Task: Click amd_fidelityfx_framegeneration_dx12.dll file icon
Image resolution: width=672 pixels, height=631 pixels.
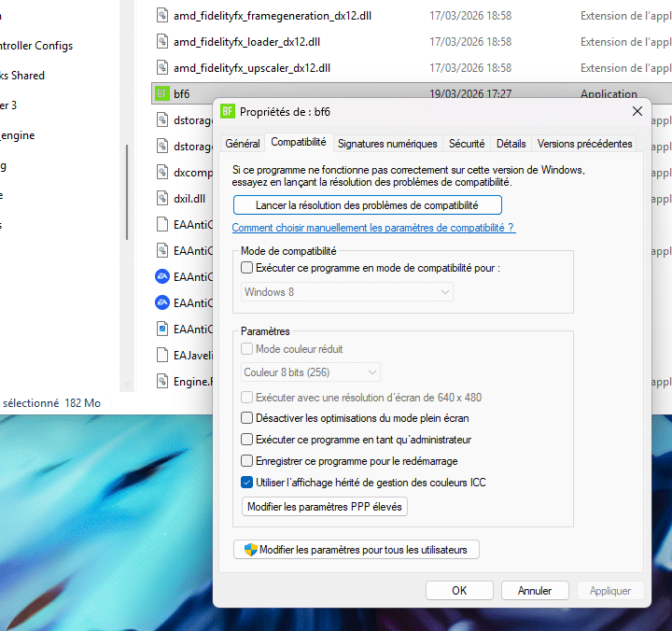Action: pos(161,16)
